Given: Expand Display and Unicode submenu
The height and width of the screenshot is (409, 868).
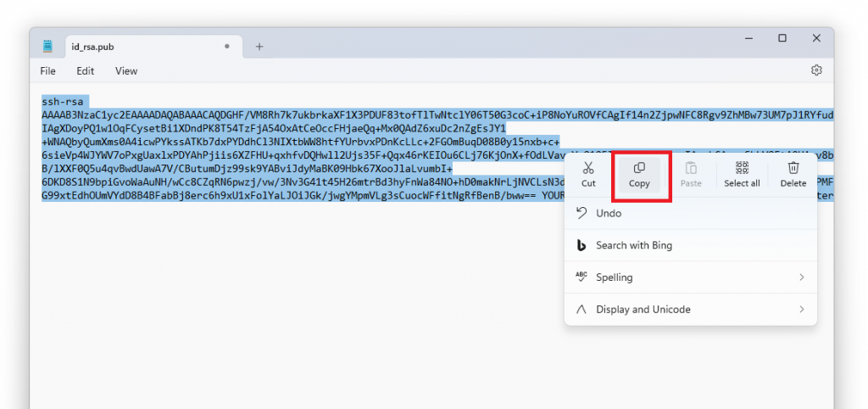Looking at the screenshot, I should pyautogui.click(x=690, y=309).
